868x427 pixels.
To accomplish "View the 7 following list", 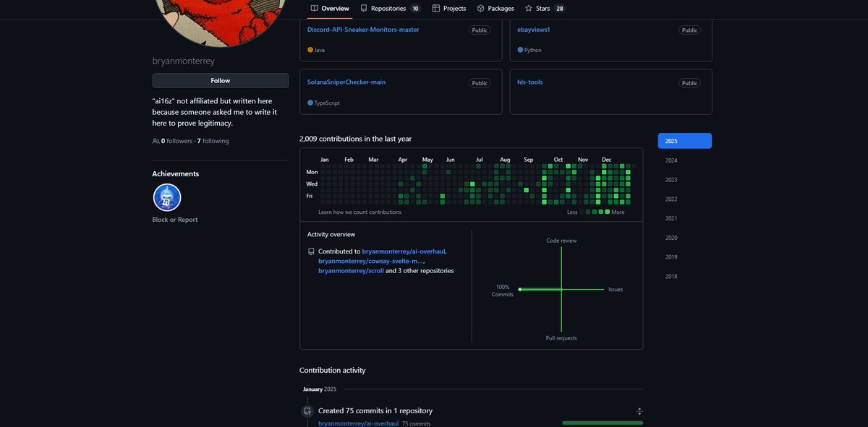I will 213,141.
